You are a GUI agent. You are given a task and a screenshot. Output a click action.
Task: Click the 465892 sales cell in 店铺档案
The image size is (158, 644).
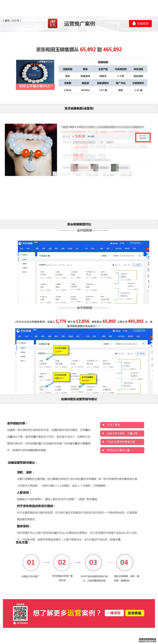[85, 90]
